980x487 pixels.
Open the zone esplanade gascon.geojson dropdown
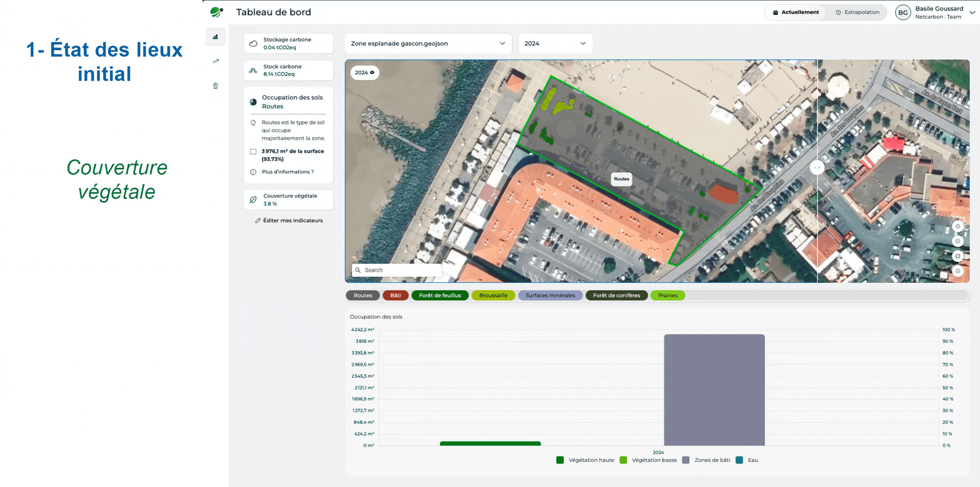pos(428,43)
